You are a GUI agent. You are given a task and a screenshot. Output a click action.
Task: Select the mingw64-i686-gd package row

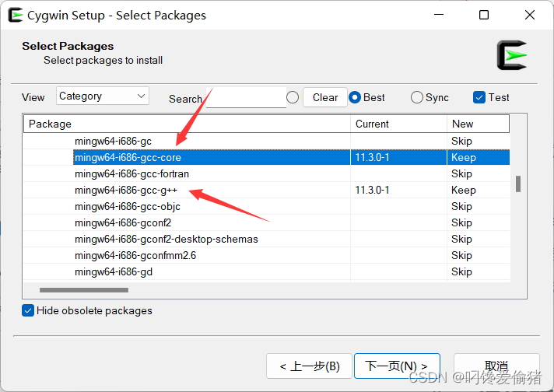[267, 272]
